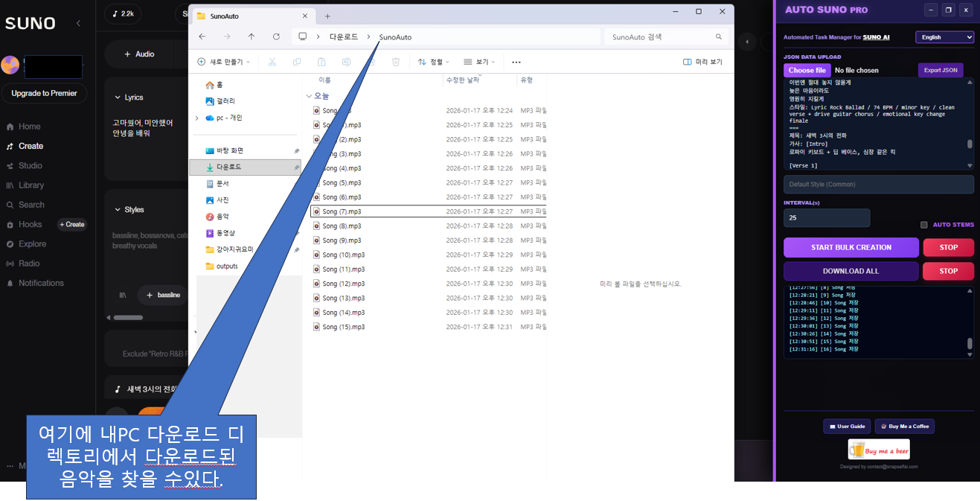
Task: Click the Cut scissors icon in Explorer
Action: point(272,62)
